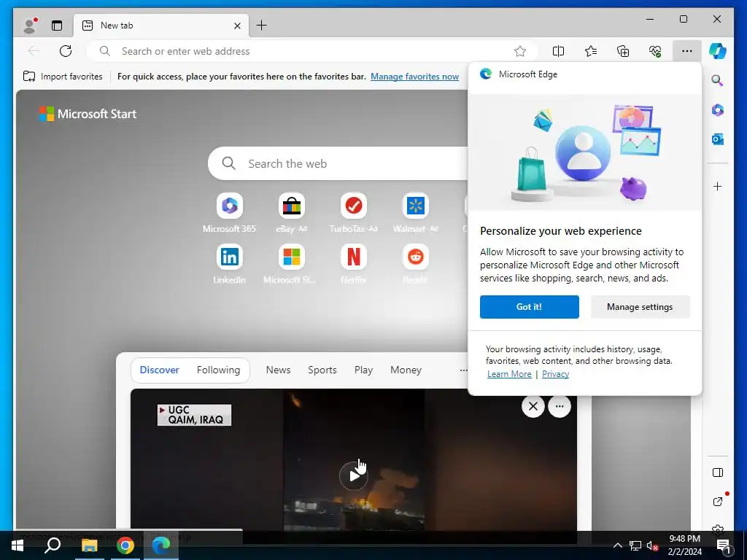This screenshot has width=747, height=560.
Task: Open the Favorites list
Action: point(591,51)
